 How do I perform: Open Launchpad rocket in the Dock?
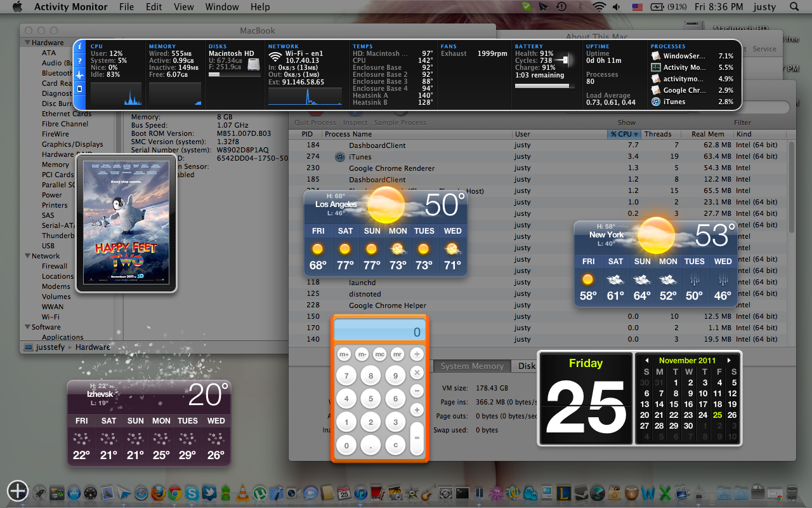39,493
